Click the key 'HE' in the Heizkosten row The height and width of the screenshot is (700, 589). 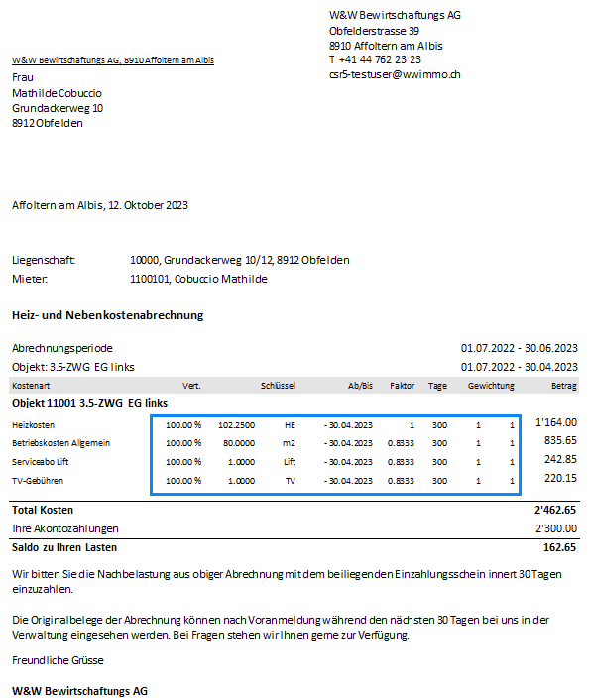tap(290, 425)
